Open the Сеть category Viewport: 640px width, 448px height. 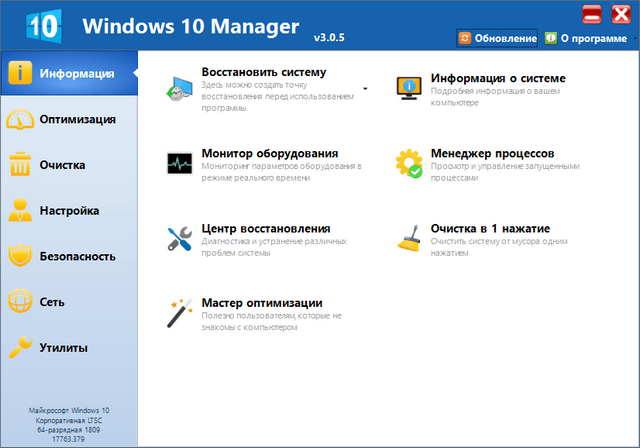click(x=69, y=302)
